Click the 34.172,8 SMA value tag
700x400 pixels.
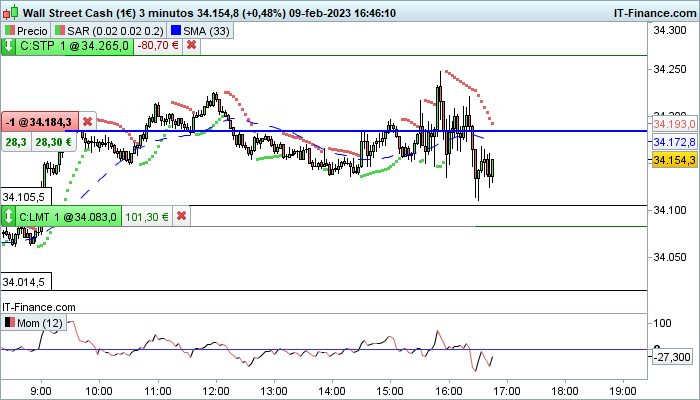point(674,142)
